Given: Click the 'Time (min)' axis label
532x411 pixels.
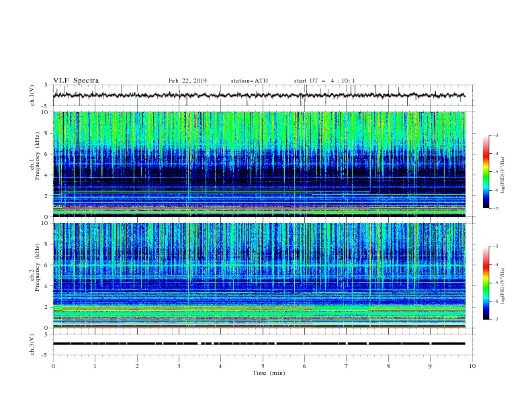Looking at the screenshot, I should (269, 373).
